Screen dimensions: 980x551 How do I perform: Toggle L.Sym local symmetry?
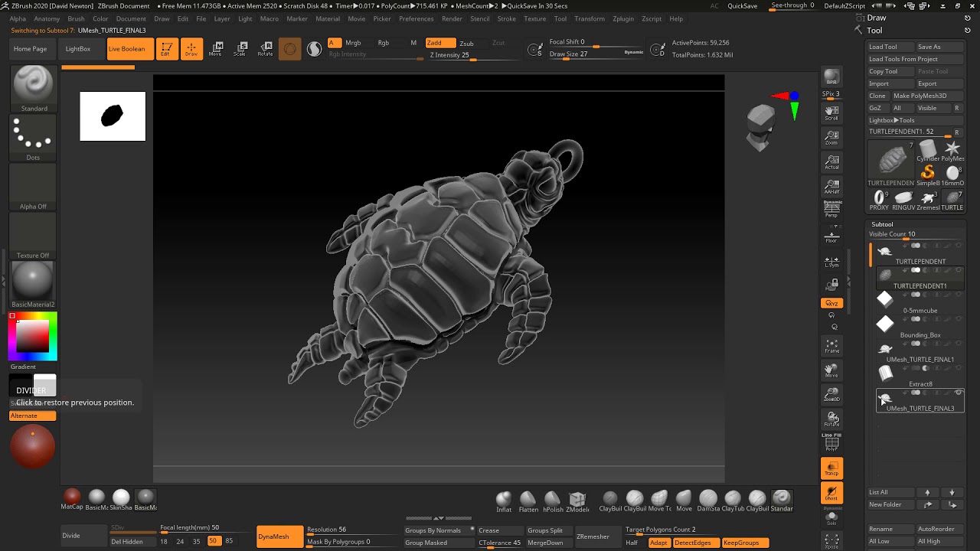pyautogui.click(x=831, y=262)
